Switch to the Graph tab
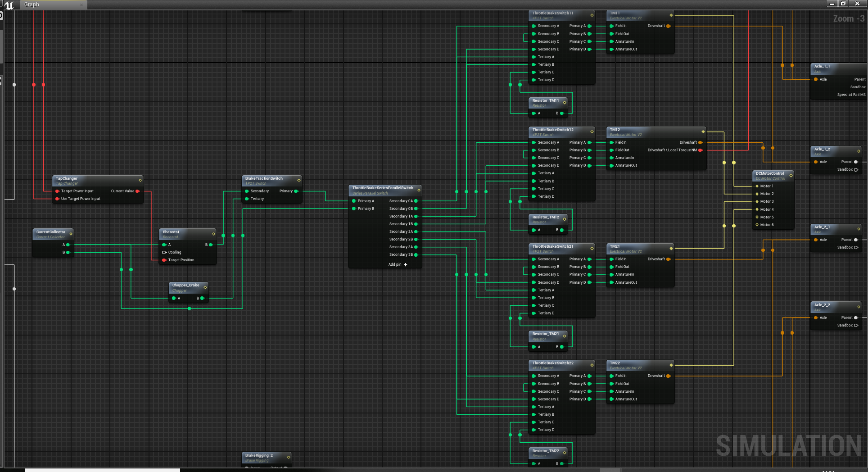The height and width of the screenshot is (472, 868). (x=32, y=5)
